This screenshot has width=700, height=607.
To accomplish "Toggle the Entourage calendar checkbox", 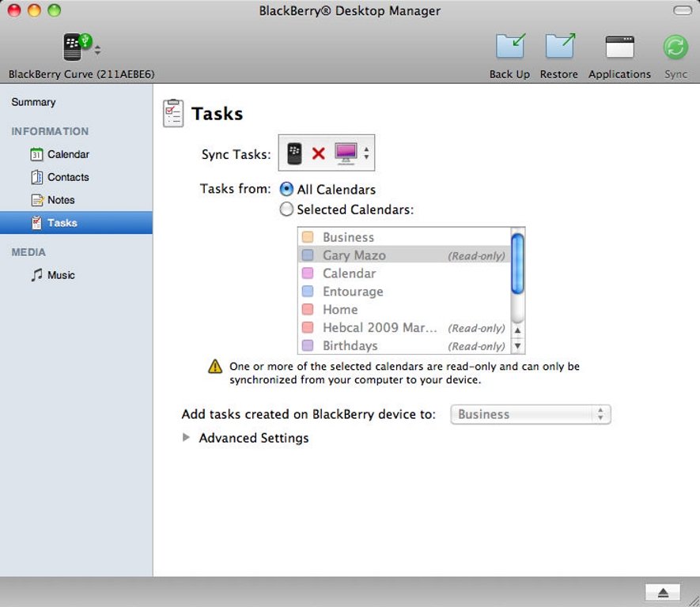I will tap(308, 291).
